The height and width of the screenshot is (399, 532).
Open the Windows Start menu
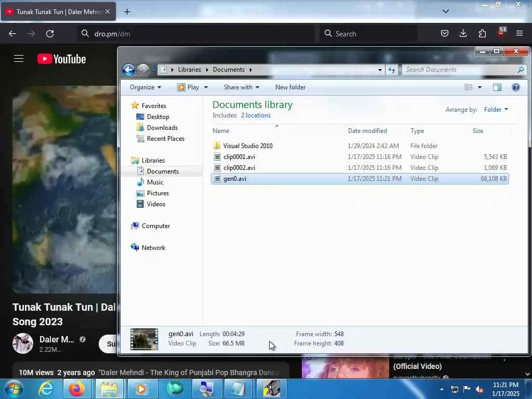[14, 389]
